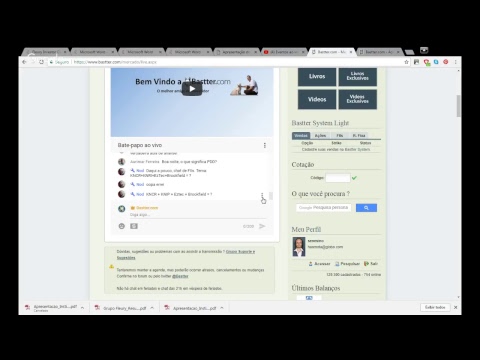Go back with the browser back arrow
The image size is (480, 360).
click(24, 62)
